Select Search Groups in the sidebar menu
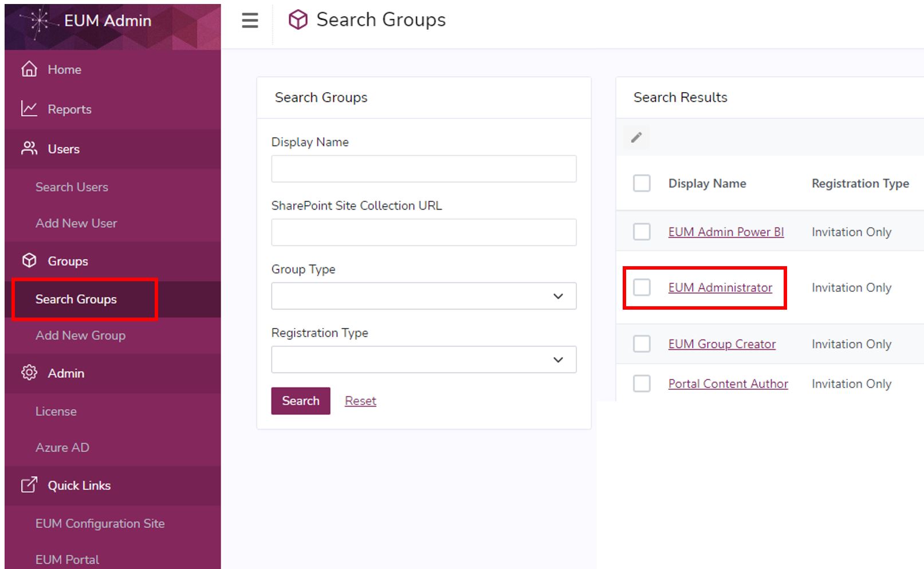The width and height of the screenshot is (924, 569). point(75,299)
